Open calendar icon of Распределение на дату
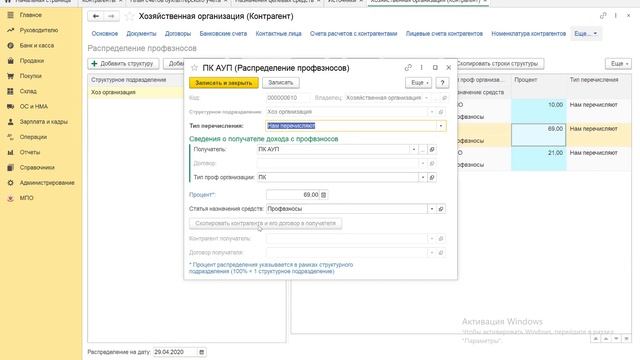This screenshot has height=360, width=640. coord(201,352)
